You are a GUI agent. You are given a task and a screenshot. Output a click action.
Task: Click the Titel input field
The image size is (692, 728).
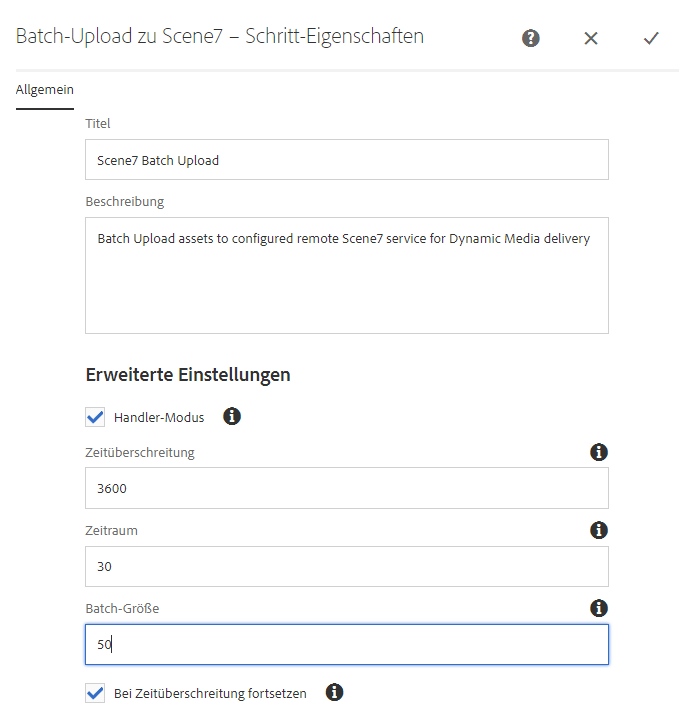346,160
